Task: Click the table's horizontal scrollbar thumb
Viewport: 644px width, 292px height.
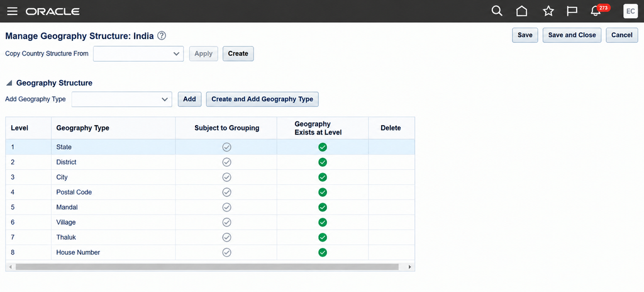Action: 207,267
